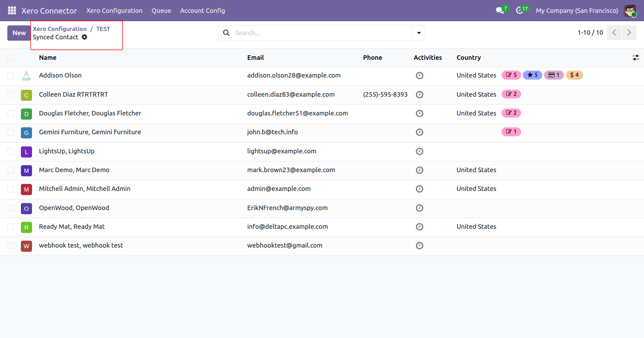The width and height of the screenshot is (644, 338).
Task: Sort by the Name column header
Action: coord(48,58)
